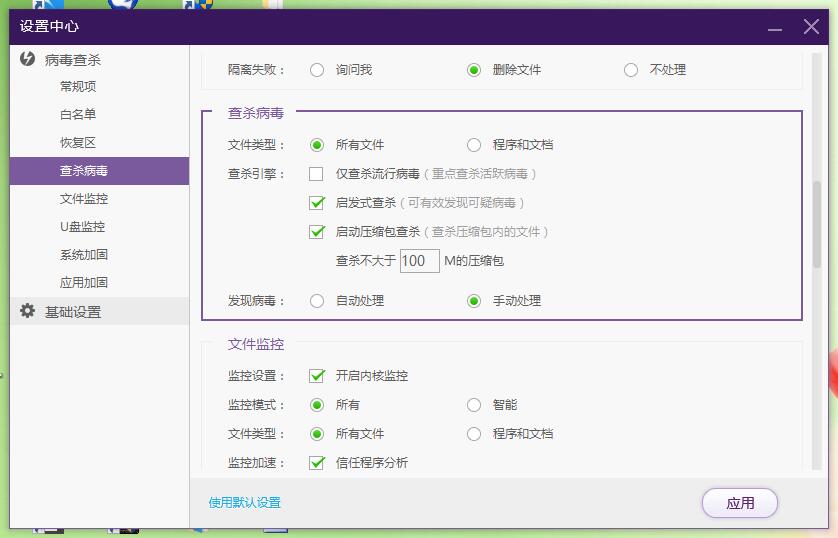Viewport: 838px width, 538px height.
Task: Expand the 基础设置 section
Action: click(x=73, y=312)
